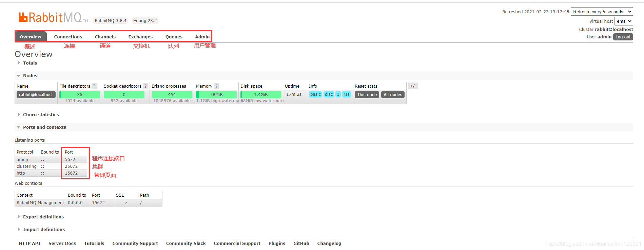Click the Disk space bar showing 1.4GiB
Viewport: 644px width, 250px height.
tap(261, 94)
